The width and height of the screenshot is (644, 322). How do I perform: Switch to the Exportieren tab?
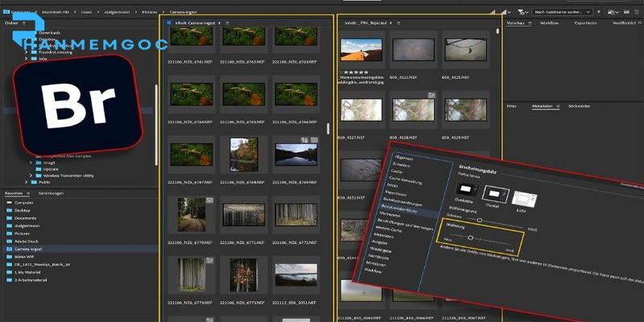coord(585,23)
